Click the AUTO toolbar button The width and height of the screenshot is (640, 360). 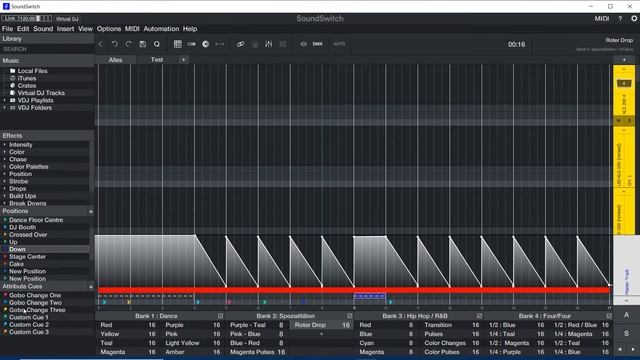coord(339,44)
